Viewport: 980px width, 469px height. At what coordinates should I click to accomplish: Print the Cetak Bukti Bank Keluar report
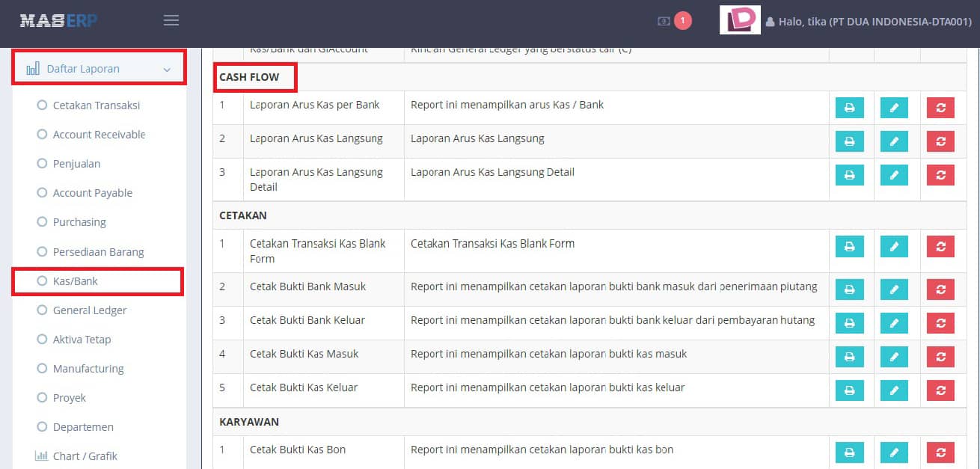tap(849, 323)
